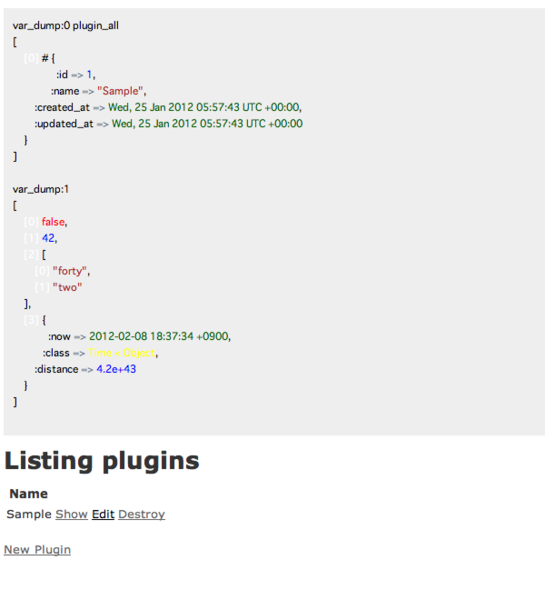Click the "forty" string value
Image resolution: width=545 pixels, height=600 pixels.
[x=70, y=271]
